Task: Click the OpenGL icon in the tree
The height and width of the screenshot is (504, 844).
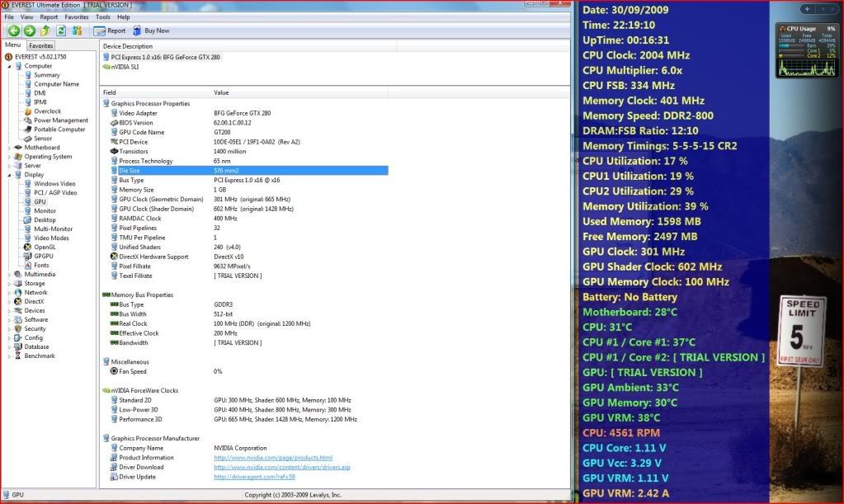Action: (x=28, y=247)
